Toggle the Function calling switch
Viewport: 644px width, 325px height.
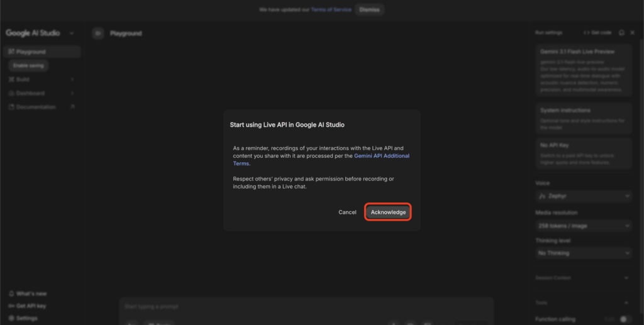pos(626,319)
